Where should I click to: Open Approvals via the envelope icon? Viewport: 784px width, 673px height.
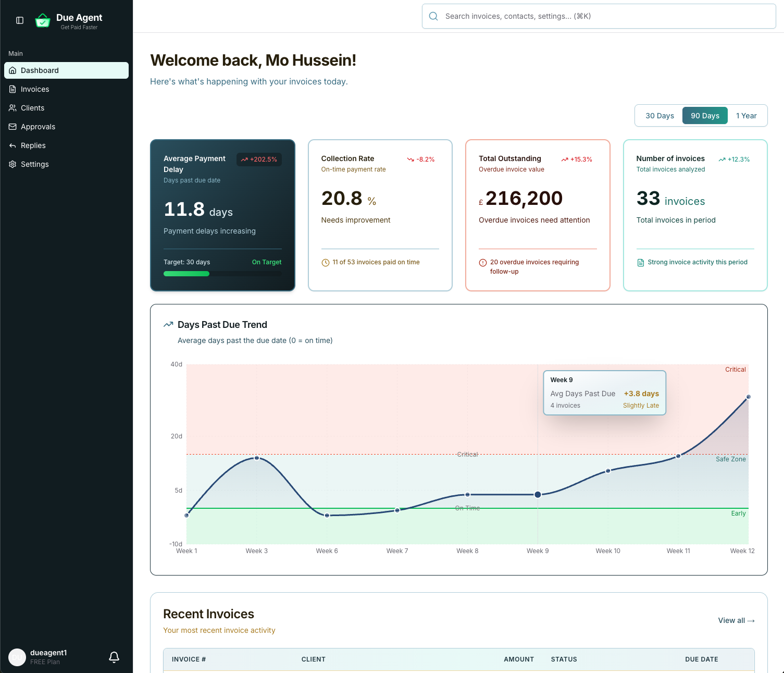coord(13,127)
